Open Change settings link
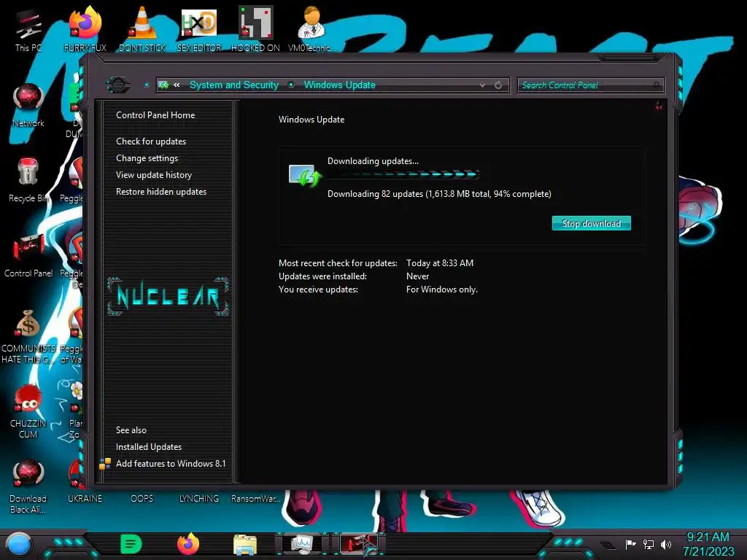Screen dimensions: 747x560 click(147, 158)
